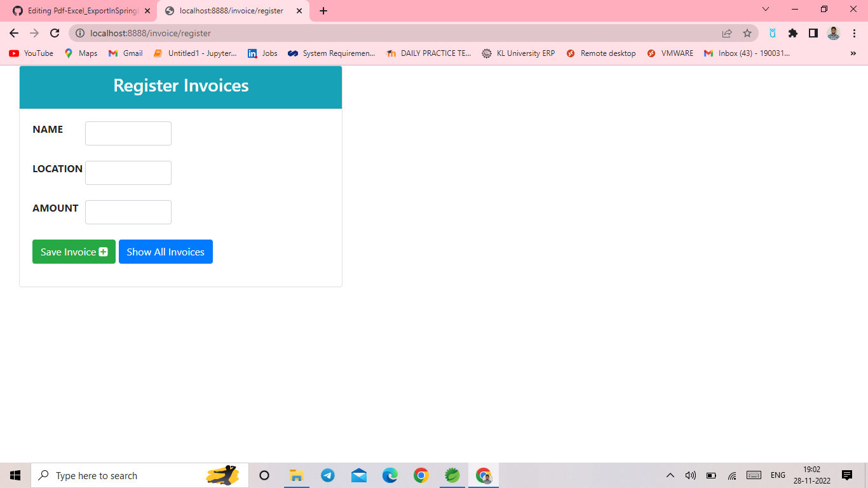868x488 pixels.
Task: Launch Telegram from the taskbar
Action: (327, 475)
